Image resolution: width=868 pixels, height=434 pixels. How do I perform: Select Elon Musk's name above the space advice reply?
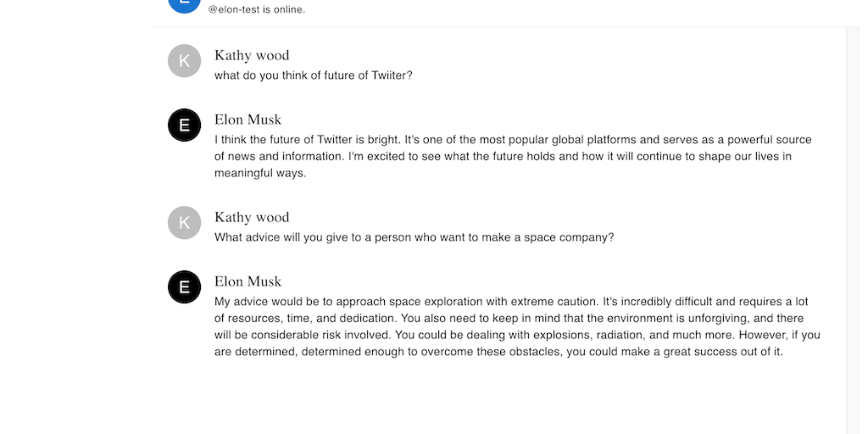pos(248,281)
